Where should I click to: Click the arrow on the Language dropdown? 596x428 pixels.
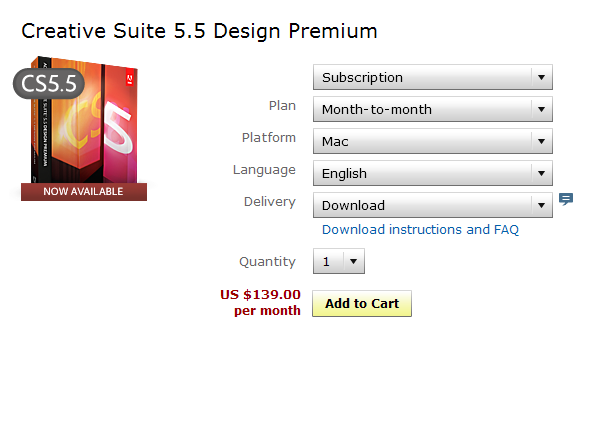(542, 173)
